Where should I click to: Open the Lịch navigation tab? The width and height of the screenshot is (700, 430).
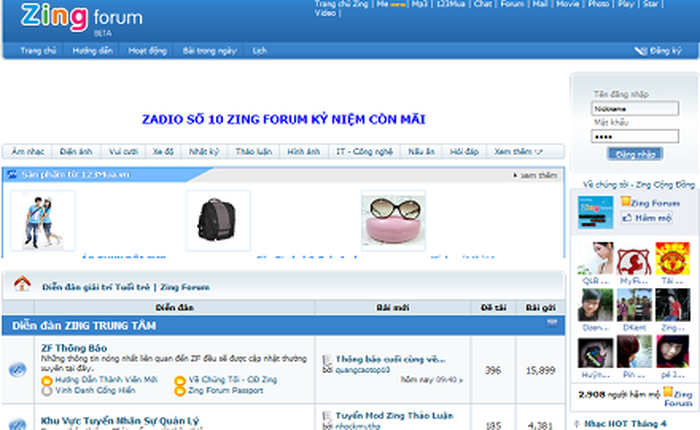pyautogui.click(x=259, y=51)
